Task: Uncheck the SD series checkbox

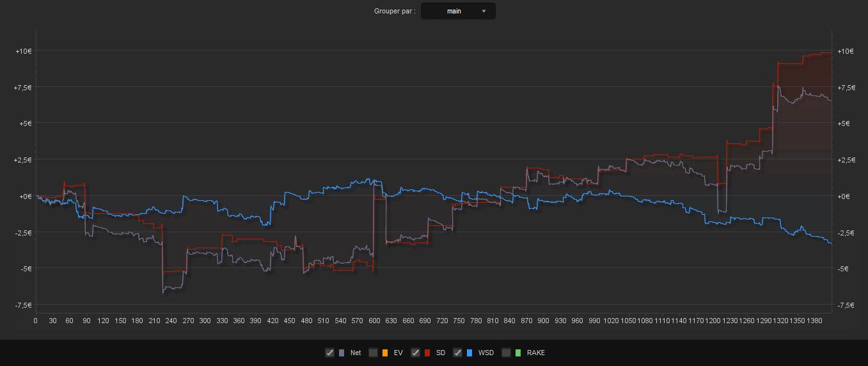Action: (x=416, y=353)
